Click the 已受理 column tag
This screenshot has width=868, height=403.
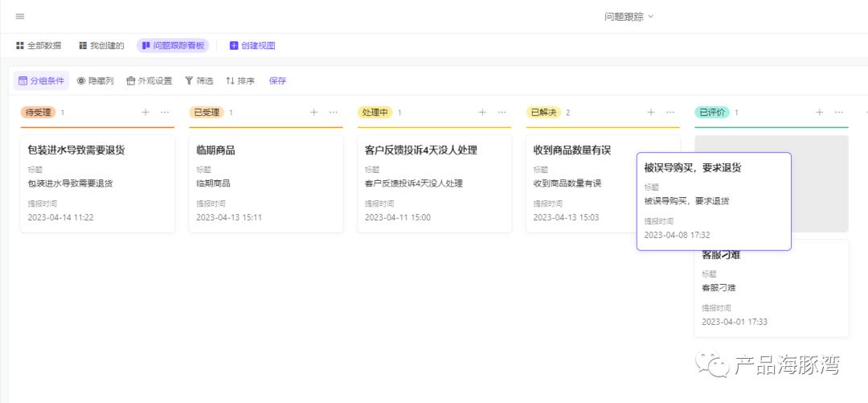pos(207,113)
